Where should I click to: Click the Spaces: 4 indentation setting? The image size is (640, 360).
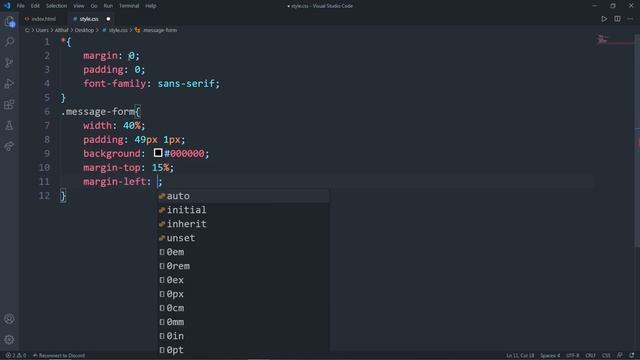click(x=550, y=356)
